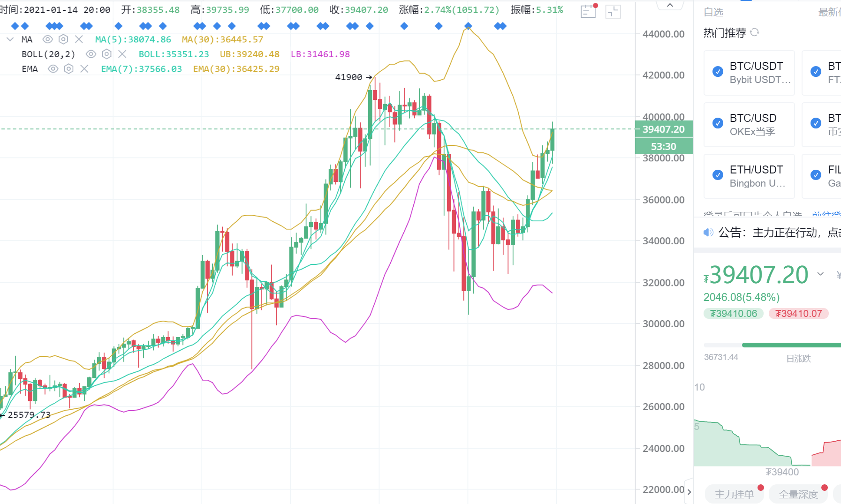Click the announcement speaker icon
Viewport: 841px width, 504px height.
pyautogui.click(x=708, y=232)
